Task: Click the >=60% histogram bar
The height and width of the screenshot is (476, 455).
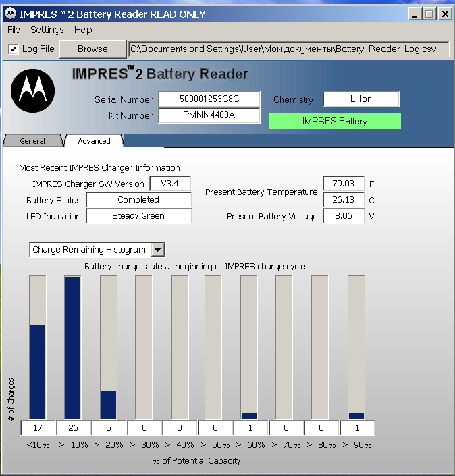Action: click(249, 347)
